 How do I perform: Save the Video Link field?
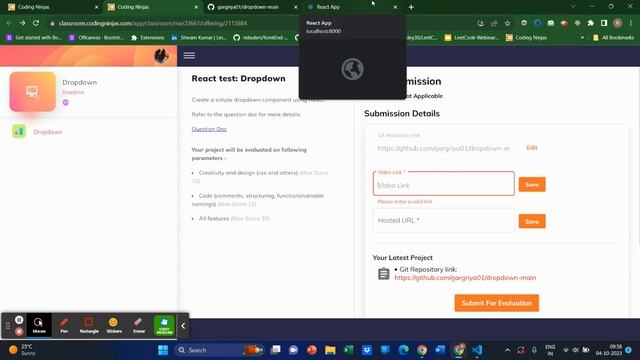coord(532,184)
